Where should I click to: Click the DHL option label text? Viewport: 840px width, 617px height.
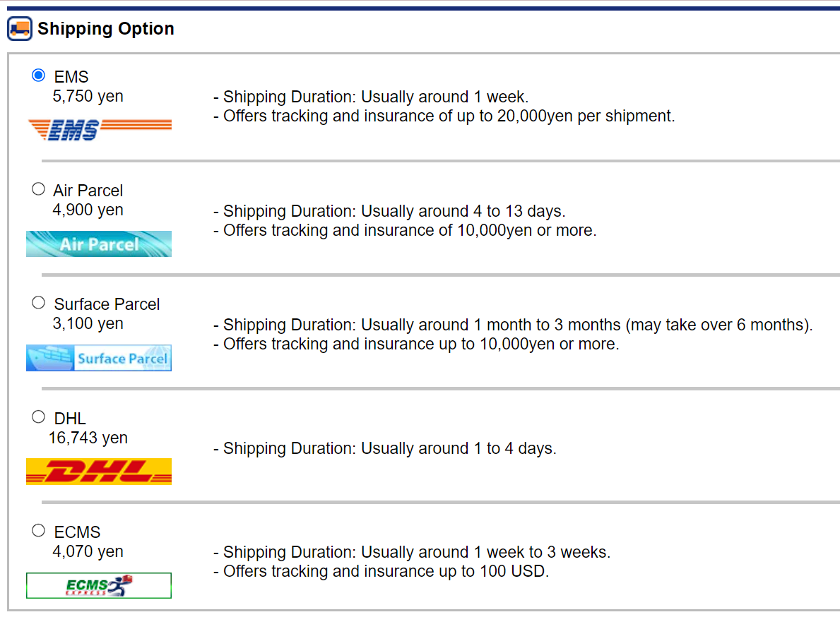(x=70, y=419)
